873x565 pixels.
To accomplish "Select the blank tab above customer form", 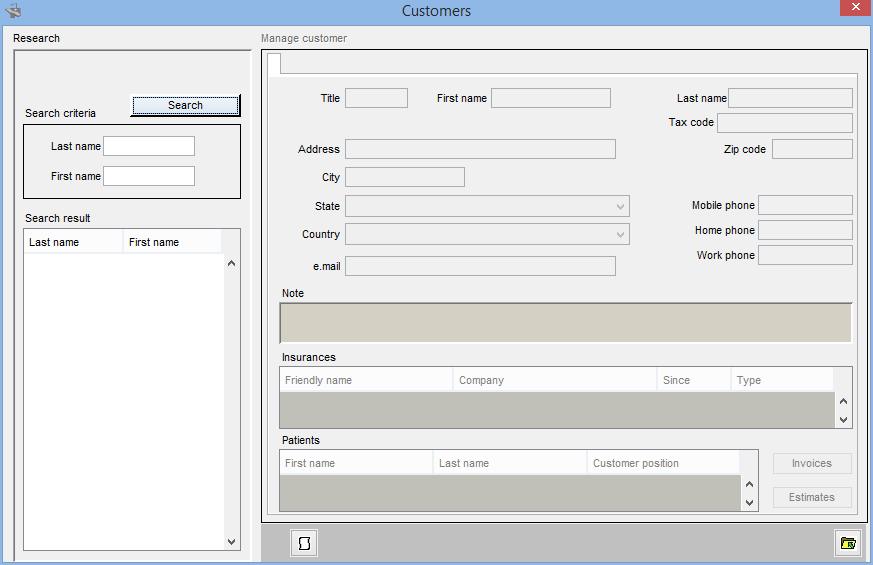I will (x=274, y=64).
